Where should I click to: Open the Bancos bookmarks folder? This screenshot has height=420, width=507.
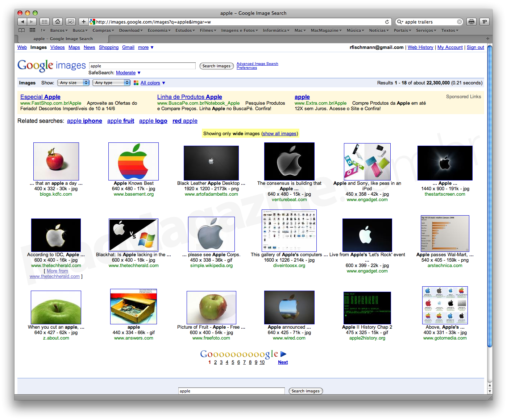click(x=59, y=30)
